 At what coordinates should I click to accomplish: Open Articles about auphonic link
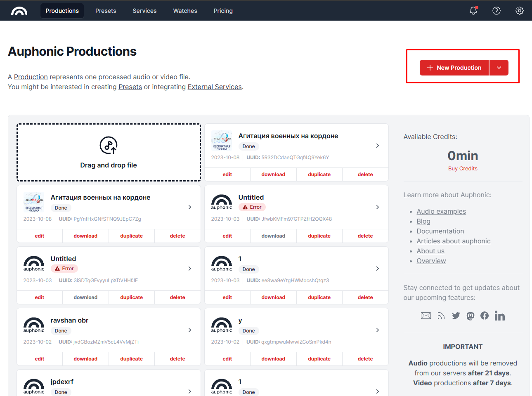tap(454, 241)
